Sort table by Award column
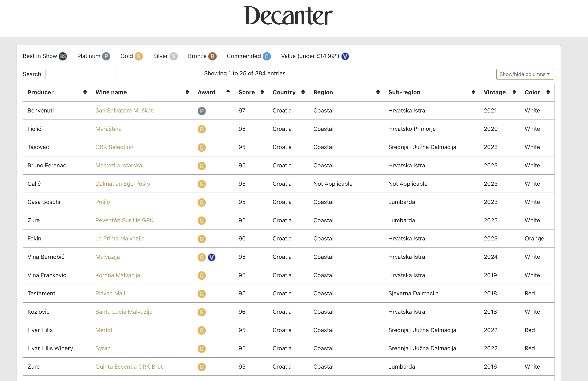 tap(213, 92)
